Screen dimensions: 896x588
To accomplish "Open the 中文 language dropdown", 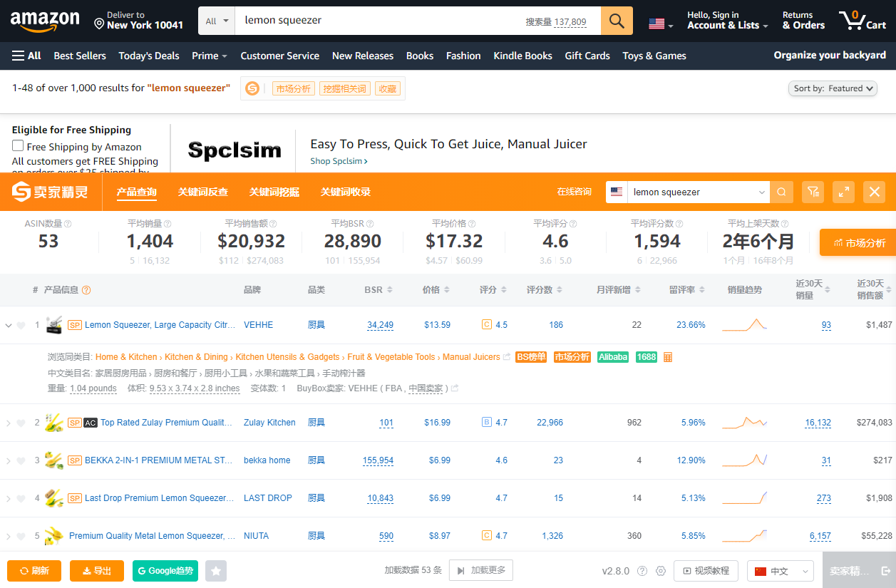I will (x=780, y=571).
